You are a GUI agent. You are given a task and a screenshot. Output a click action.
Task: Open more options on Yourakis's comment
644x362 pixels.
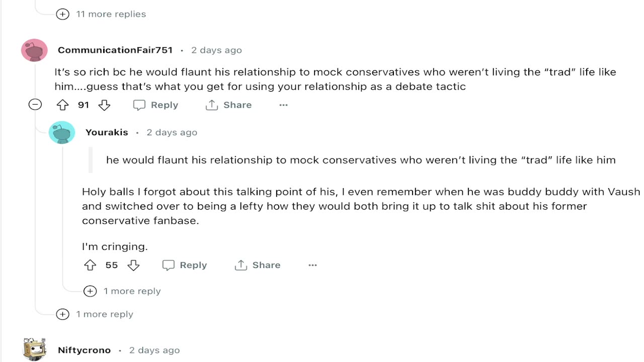click(x=312, y=265)
